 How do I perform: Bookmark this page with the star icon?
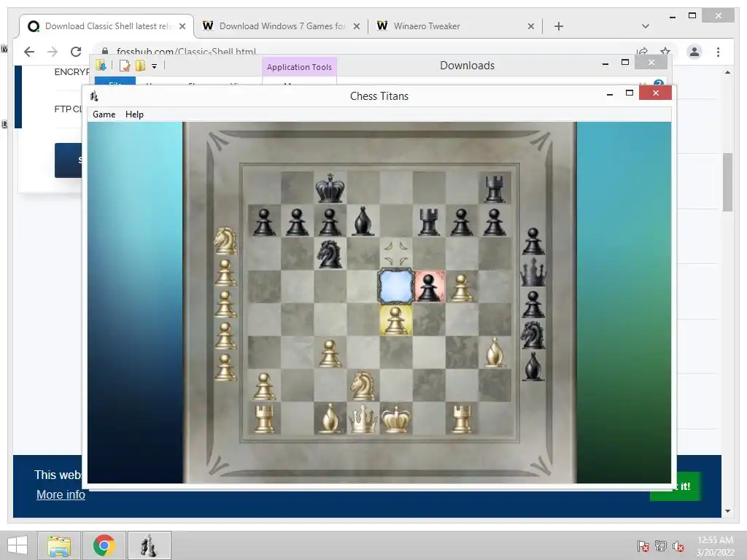[665, 51]
